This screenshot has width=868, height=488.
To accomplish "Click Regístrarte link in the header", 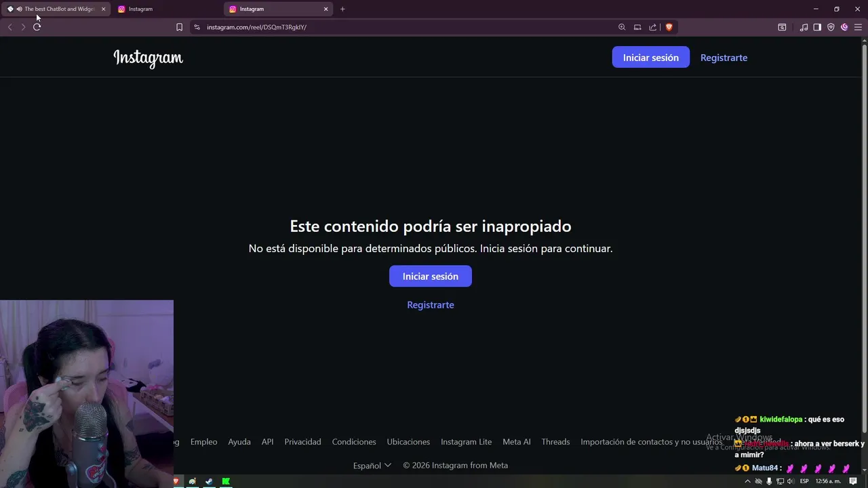I will [x=724, y=58].
